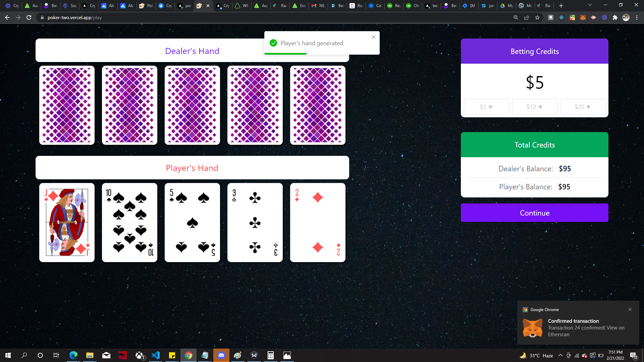Click the share page icon
Image resolution: width=644 pixels, height=362 pixels.
527,17
